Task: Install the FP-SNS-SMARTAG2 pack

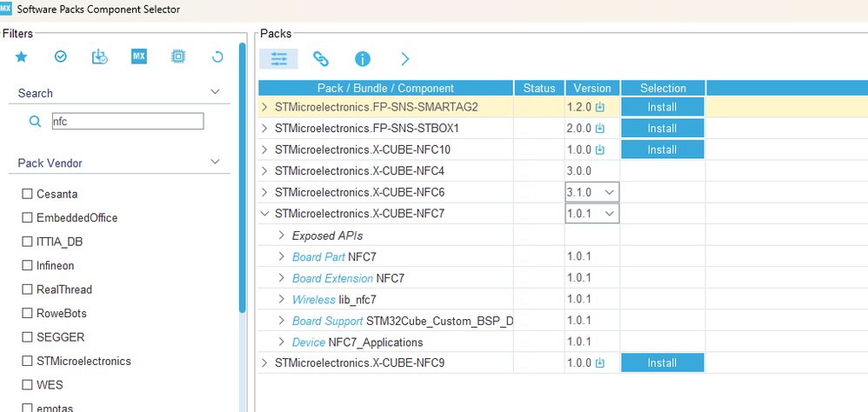Action: [663, 107]
